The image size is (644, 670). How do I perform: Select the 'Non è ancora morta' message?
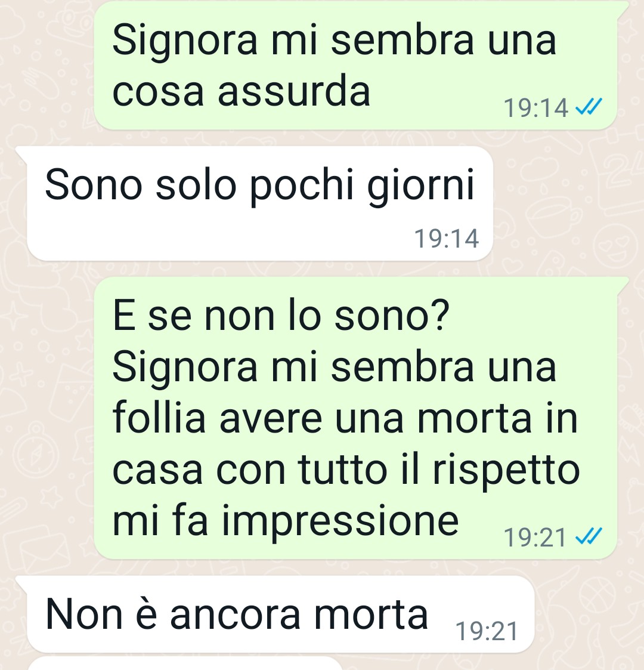coord(281,614)
